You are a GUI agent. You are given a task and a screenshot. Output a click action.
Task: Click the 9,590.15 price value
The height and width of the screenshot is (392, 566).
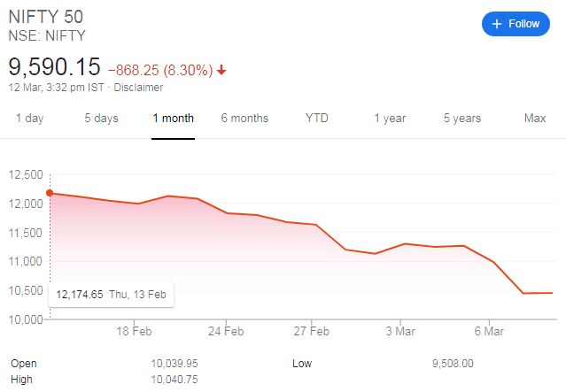pyautogui.click(x=55, y=67)
